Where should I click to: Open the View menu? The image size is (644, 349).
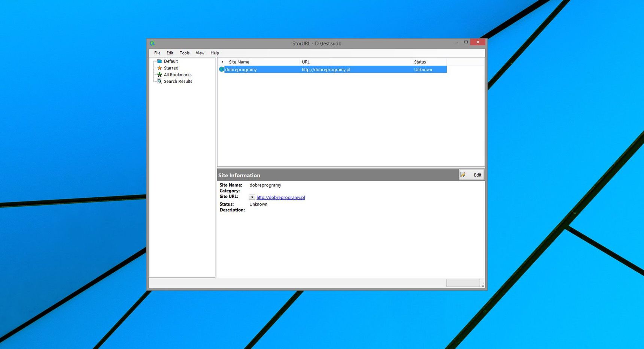pos(200,53)
